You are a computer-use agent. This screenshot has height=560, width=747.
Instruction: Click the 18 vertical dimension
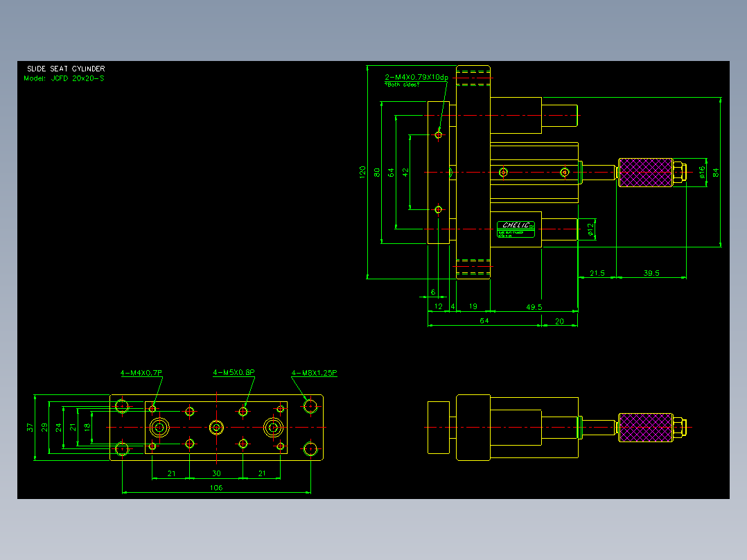tap(87, 428)
